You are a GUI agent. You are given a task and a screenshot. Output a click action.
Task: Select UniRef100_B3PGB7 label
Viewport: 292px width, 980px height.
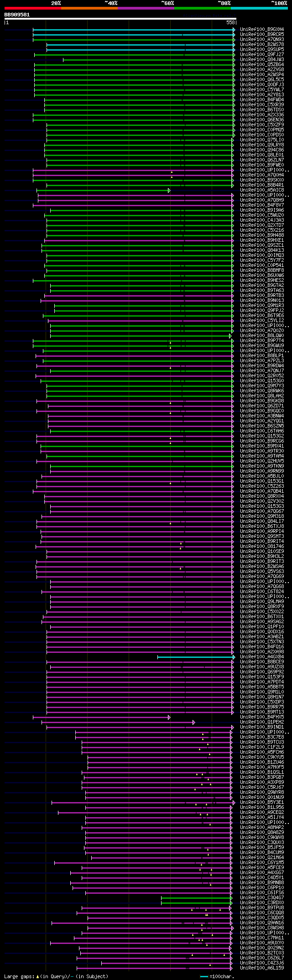click(x=262, y=777)
